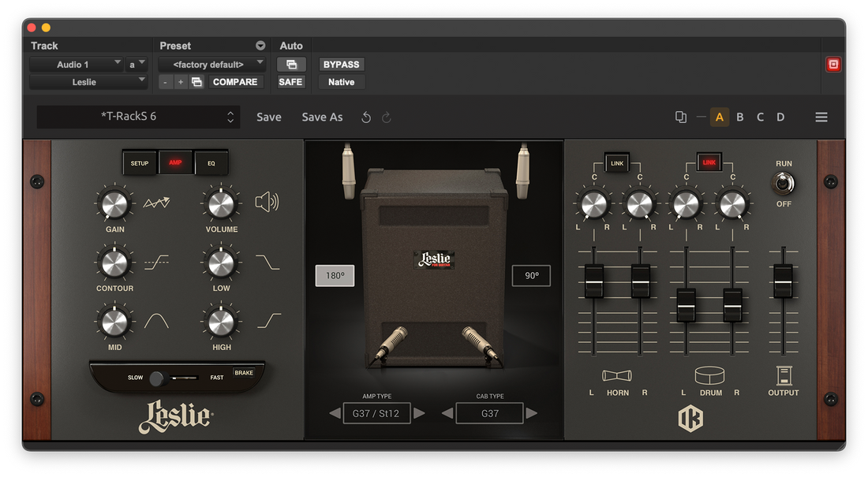868x477 pixels.
Task: Open the T-RackS 6 preset selector
Action: [x=138, y=117]
